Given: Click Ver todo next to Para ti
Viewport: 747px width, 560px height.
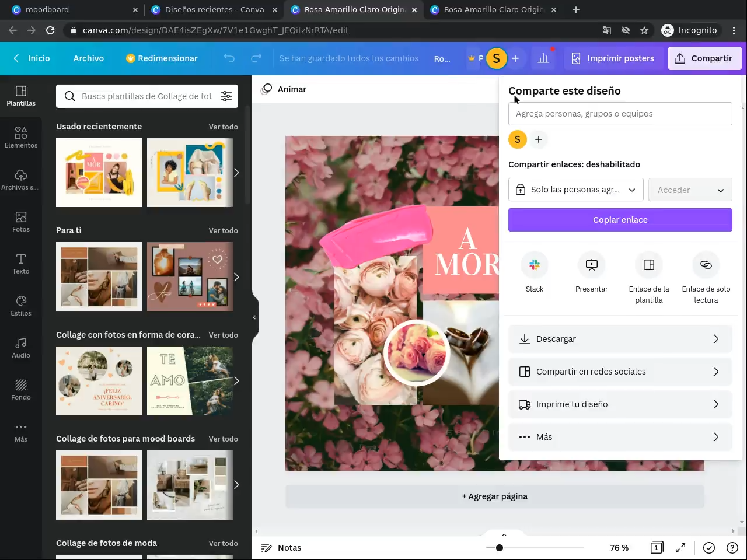Looking at the screenshot, I should tap(224, 230).
